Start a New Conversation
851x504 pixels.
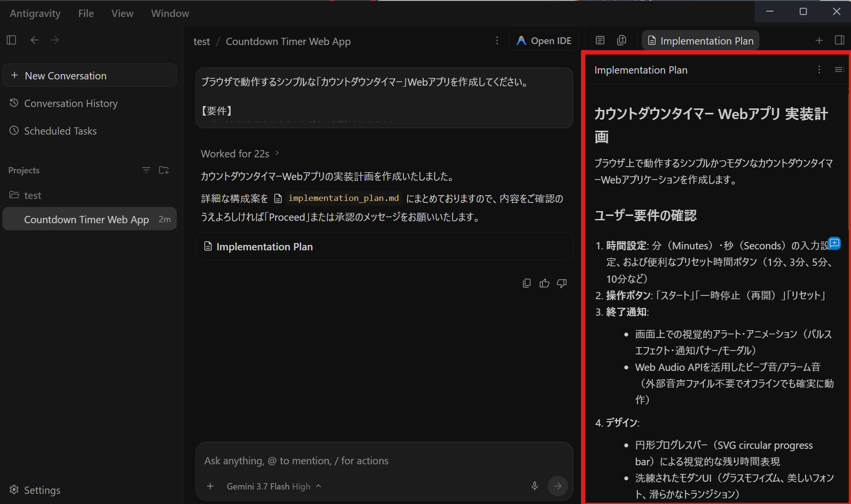(x=90, y=76)
